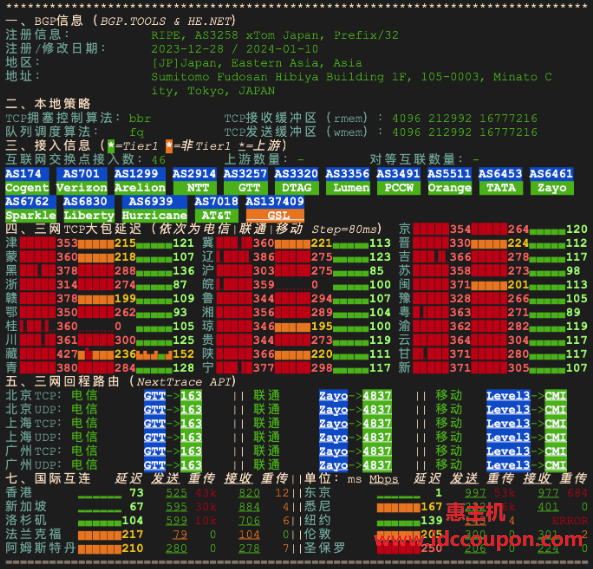The height and width of the screenshot is (569, 593).
Task: Click the 新加坡 send speed 595
Action: 176,507
